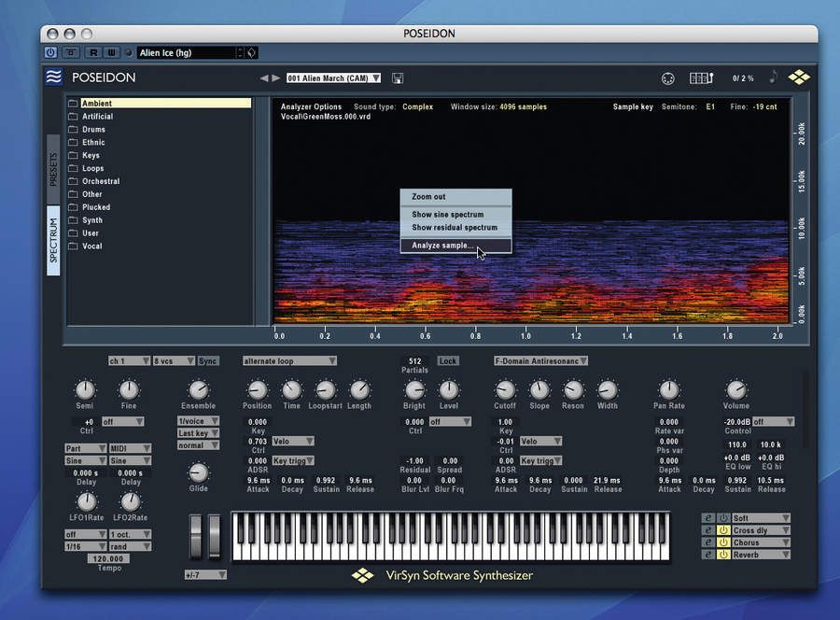Open the Reverb effect type dropdown
Screen dimensions: 840x620
pos(762,556)
